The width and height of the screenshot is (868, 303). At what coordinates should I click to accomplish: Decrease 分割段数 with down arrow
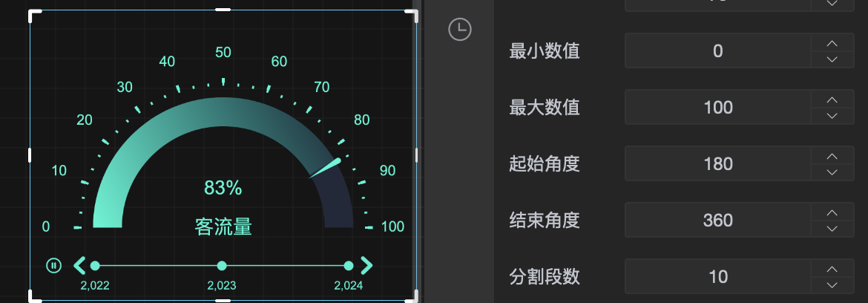click(x=832, y=286)
